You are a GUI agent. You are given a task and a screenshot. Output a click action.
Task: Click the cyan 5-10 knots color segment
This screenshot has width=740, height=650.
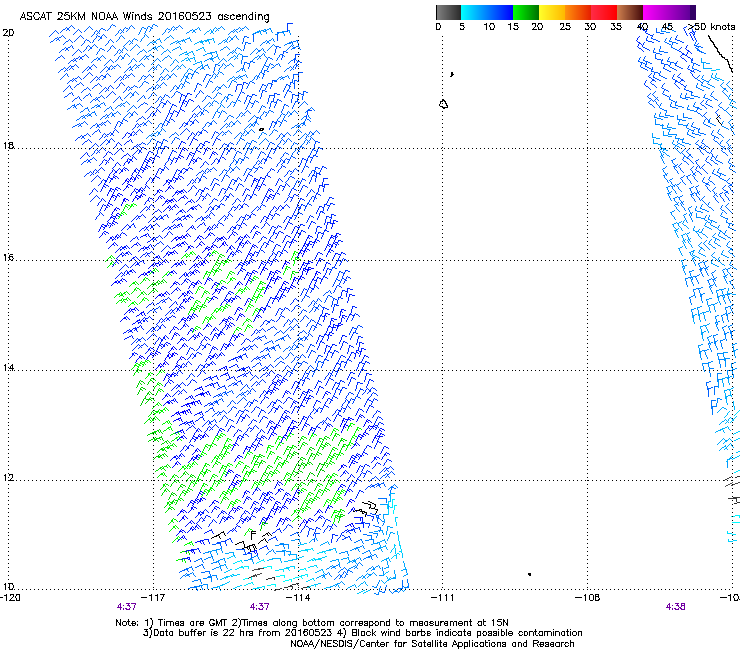474,12
